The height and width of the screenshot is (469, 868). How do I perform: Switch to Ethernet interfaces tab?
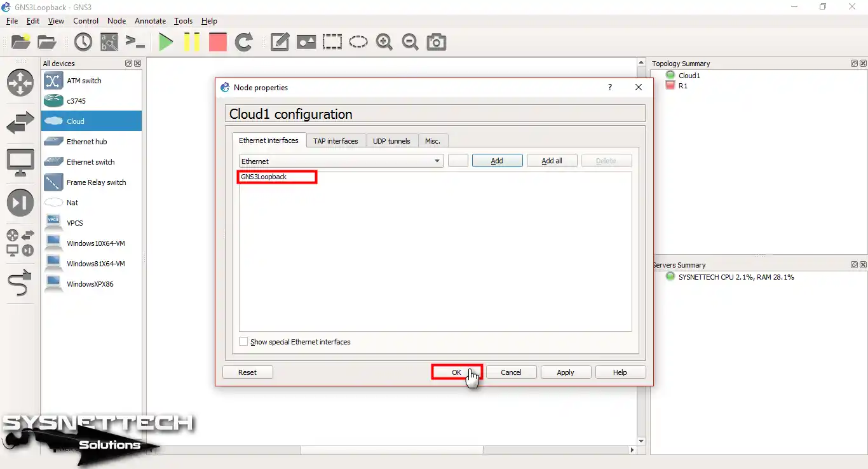click(269, 140)
